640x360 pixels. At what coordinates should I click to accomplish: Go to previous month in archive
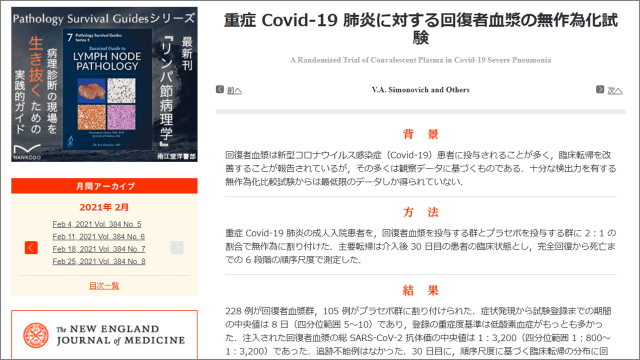tap(31, 247)
